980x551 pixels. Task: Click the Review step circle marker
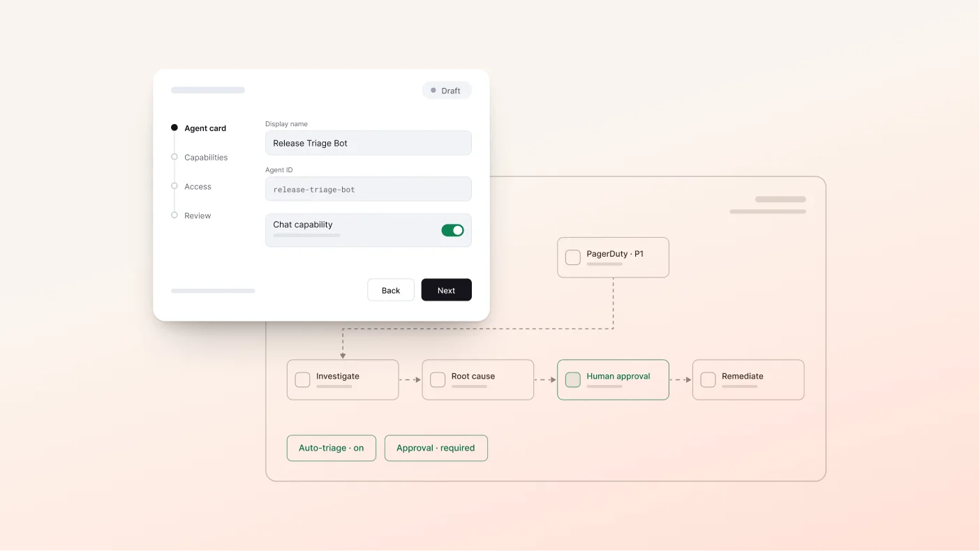coord(175,216)
